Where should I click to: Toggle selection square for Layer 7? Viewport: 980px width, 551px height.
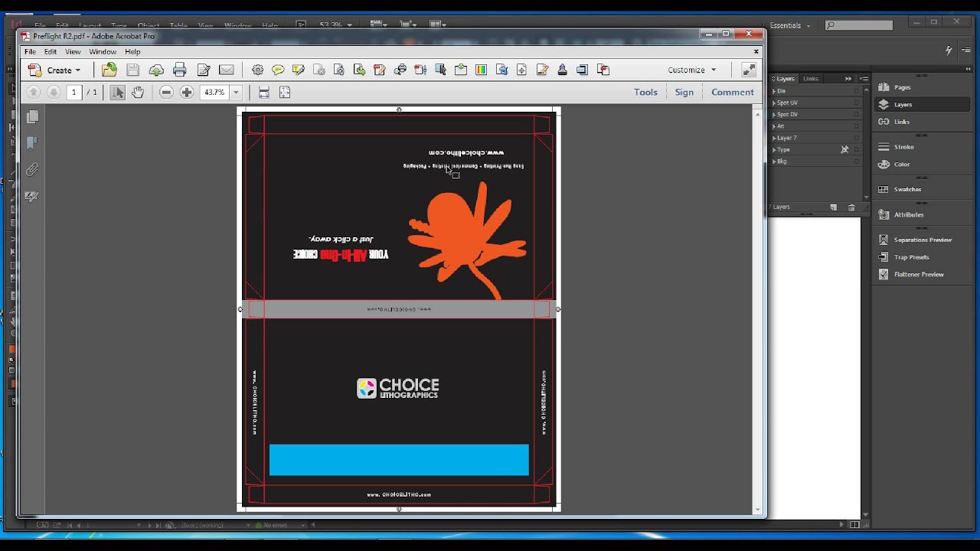pos(857,138)
